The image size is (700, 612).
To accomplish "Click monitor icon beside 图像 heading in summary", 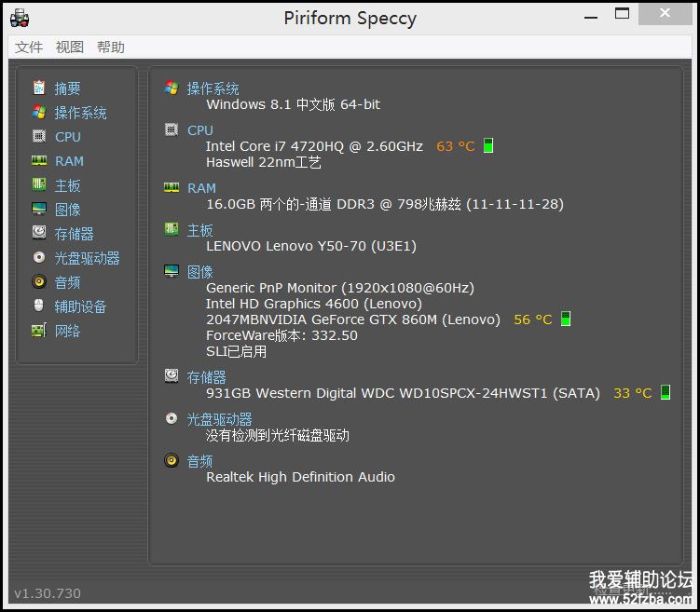I will pos(172,271).
